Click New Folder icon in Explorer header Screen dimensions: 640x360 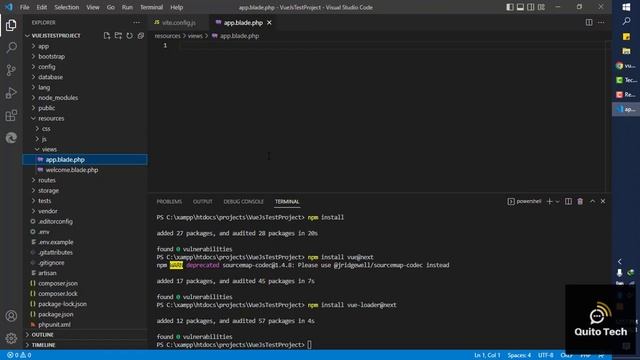point(118,36)
